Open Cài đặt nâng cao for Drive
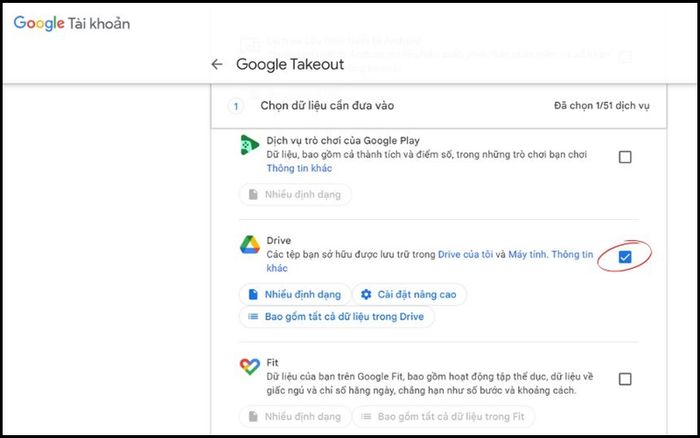Viewport: 700px width, 438px height. point(409,294)
